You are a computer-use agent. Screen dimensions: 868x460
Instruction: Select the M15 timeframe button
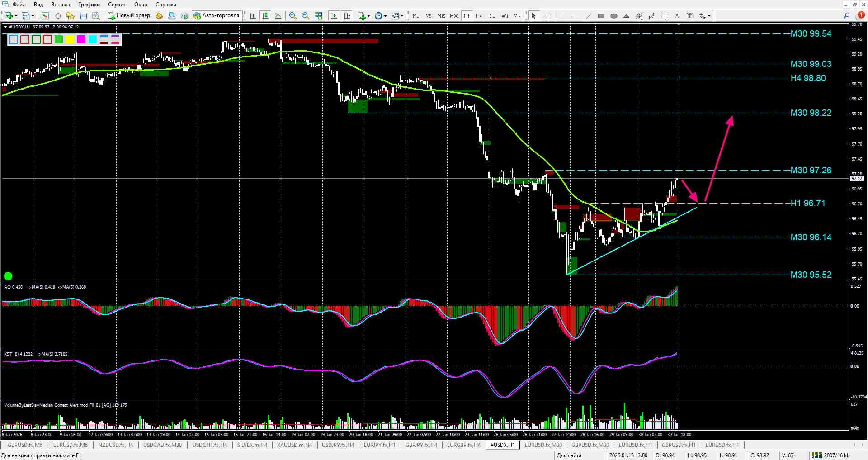click(441, 16)
